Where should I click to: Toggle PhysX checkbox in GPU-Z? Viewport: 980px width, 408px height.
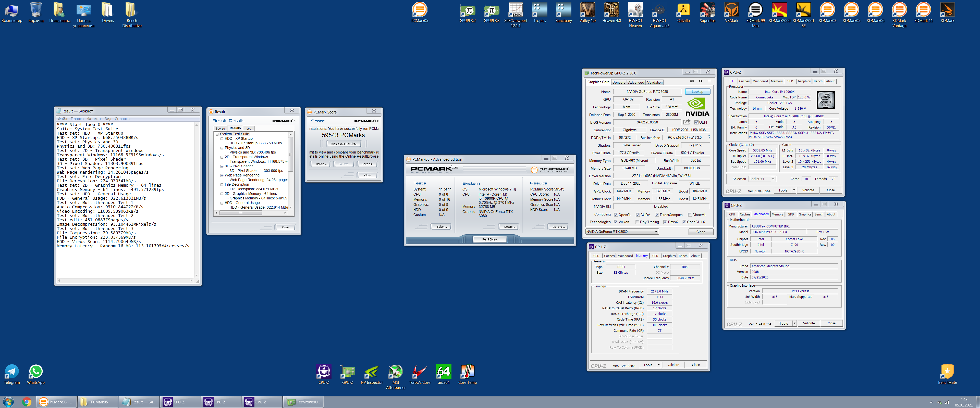click(x=665, y=222)
